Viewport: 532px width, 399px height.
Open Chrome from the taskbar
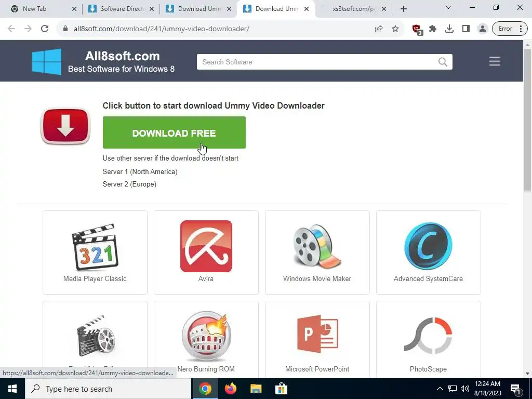205,389
